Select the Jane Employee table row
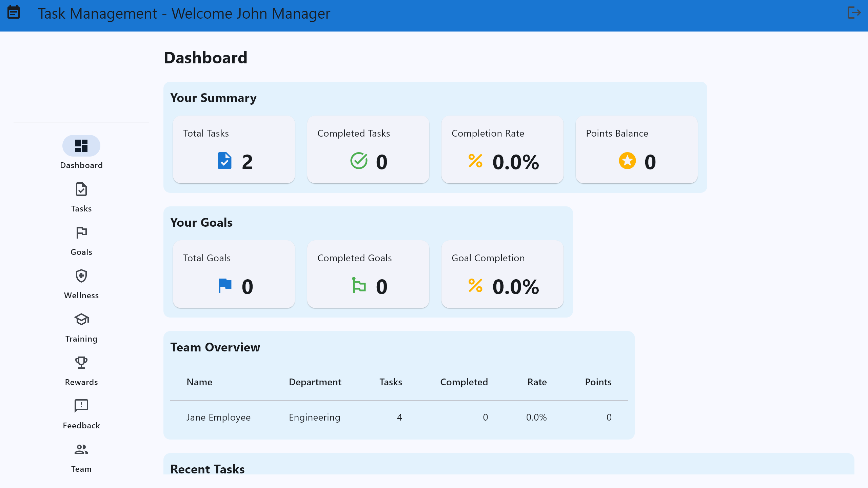868x488 pixels. pos(399,417)
